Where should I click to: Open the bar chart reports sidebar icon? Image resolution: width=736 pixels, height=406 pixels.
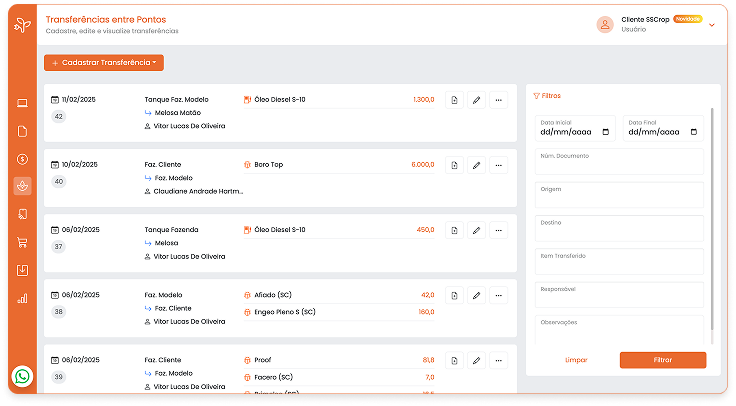[23, 298]
